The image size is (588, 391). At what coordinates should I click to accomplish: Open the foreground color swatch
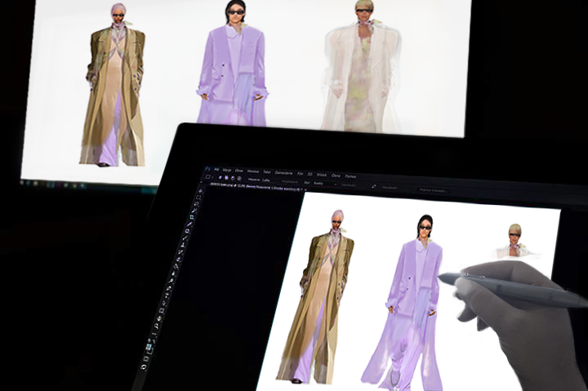[148, 346]
